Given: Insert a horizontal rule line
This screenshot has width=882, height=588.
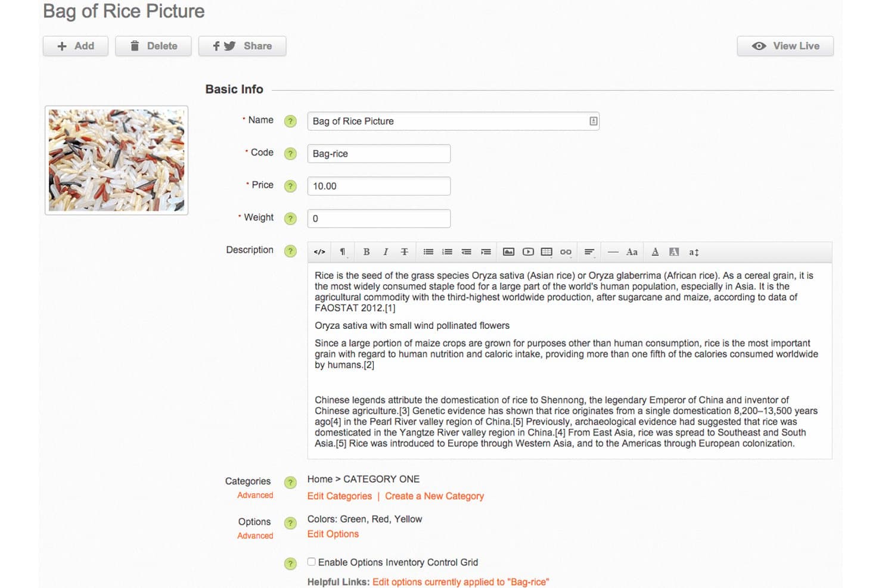Looking at the screenshot, I should [x=613, y=252].
